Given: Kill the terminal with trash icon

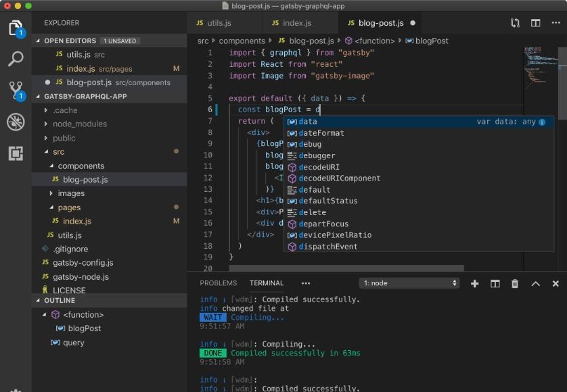Looking at the screenshot, I should 515,284.
